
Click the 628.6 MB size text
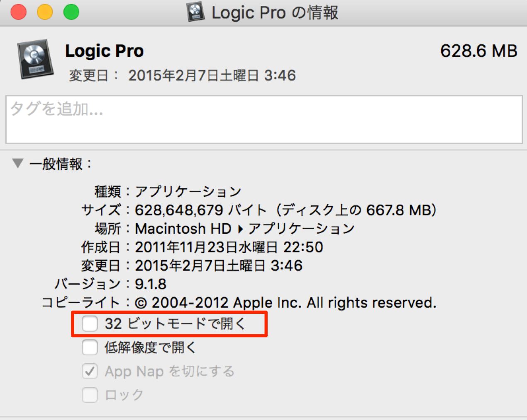[479, 51]
